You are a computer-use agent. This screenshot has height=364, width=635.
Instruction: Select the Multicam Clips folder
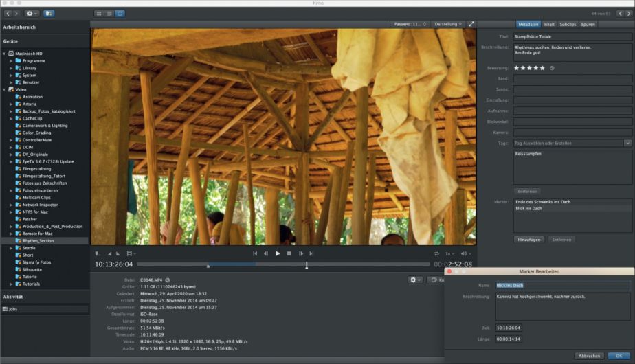tap(36, 198)
